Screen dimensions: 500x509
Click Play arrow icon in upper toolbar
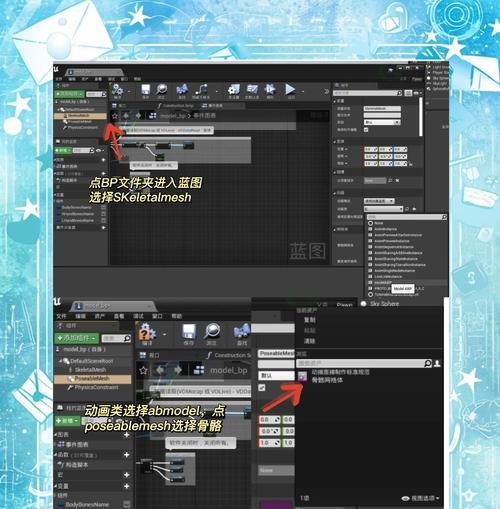pyautogui.click(x=290, y=89)
